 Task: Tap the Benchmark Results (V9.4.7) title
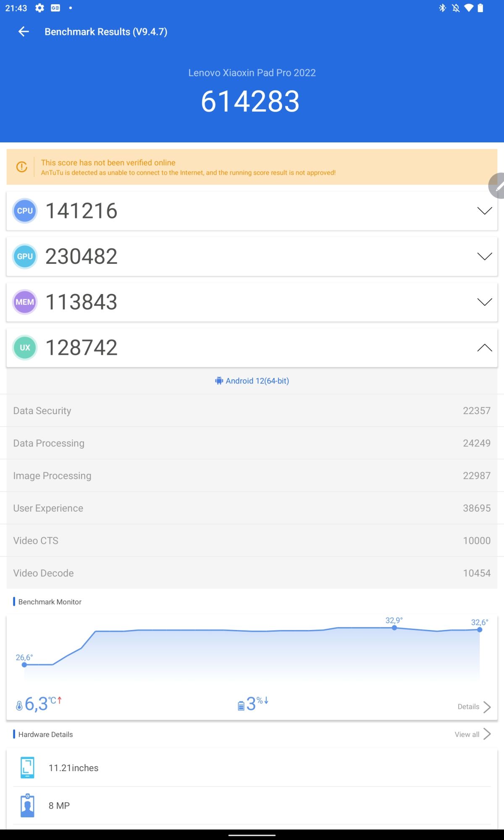106,32
